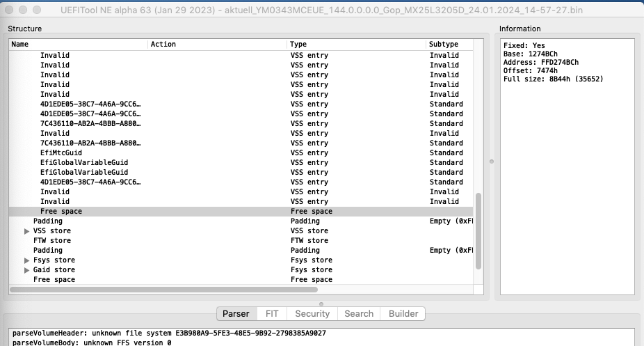The image size is (644, 346).
Task: Select second EfiGlobalVariableGuid entry
Action: [241, 173]
